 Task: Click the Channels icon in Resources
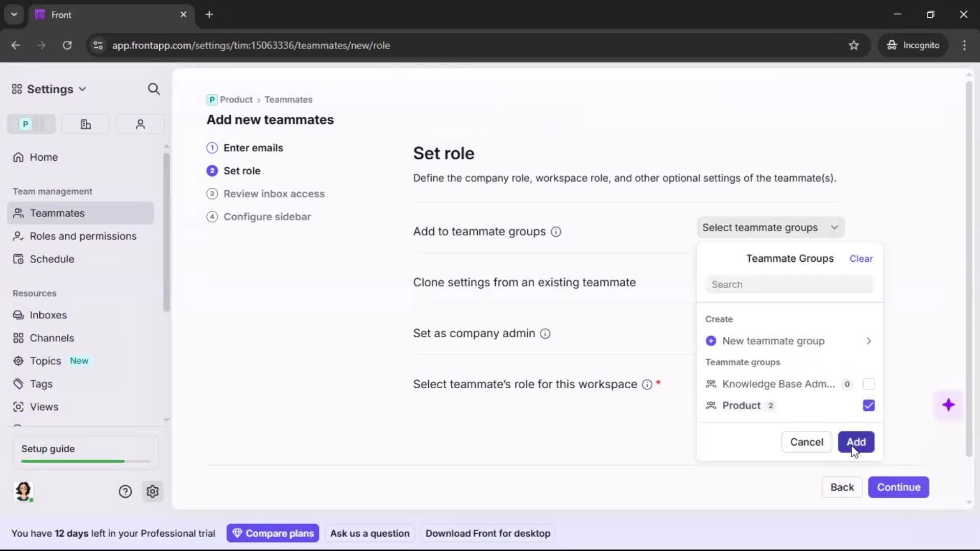point(18,338)
